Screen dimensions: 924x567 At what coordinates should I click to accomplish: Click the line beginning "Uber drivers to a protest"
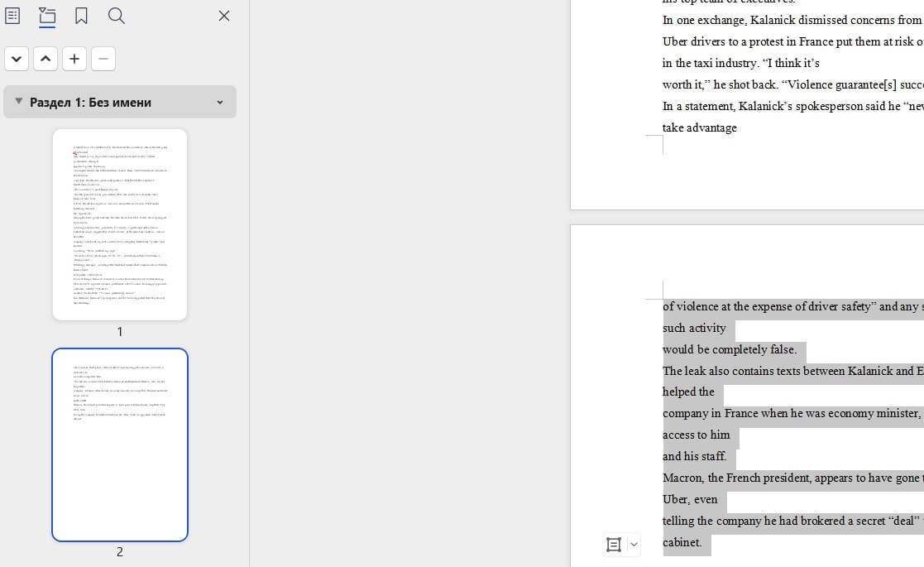(x=793, y=42)
